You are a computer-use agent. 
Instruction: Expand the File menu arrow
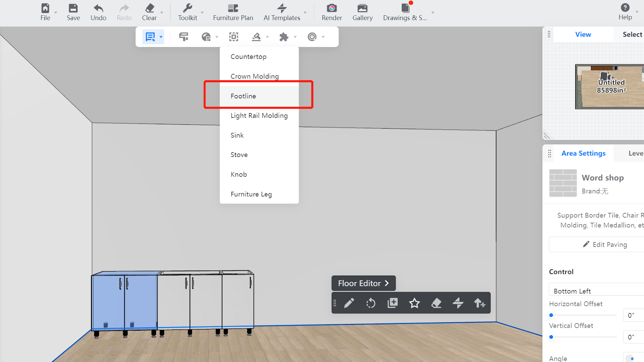click(x=56, y=12)
